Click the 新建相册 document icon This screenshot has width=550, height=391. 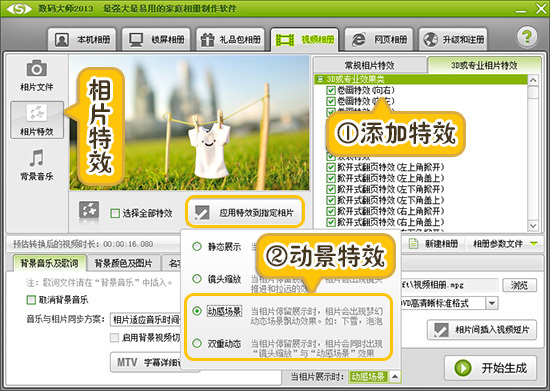click(x=414, y=244)
